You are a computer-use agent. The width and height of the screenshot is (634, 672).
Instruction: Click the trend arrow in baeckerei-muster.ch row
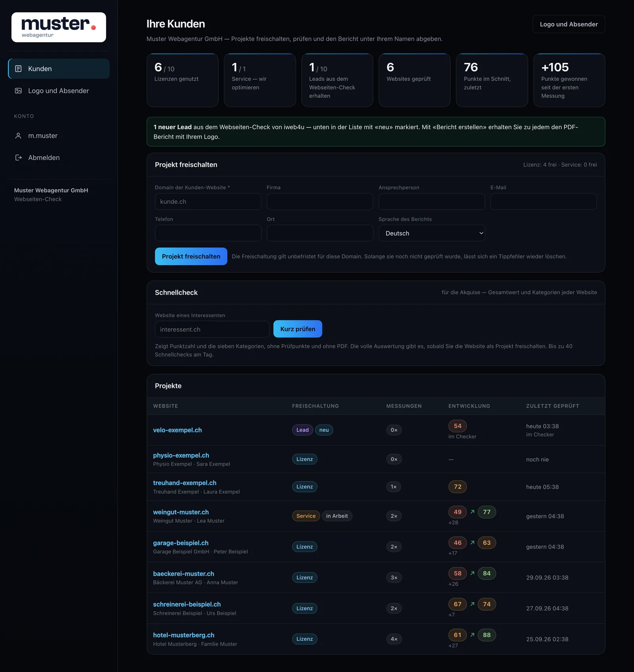click(x=472, y=573)
